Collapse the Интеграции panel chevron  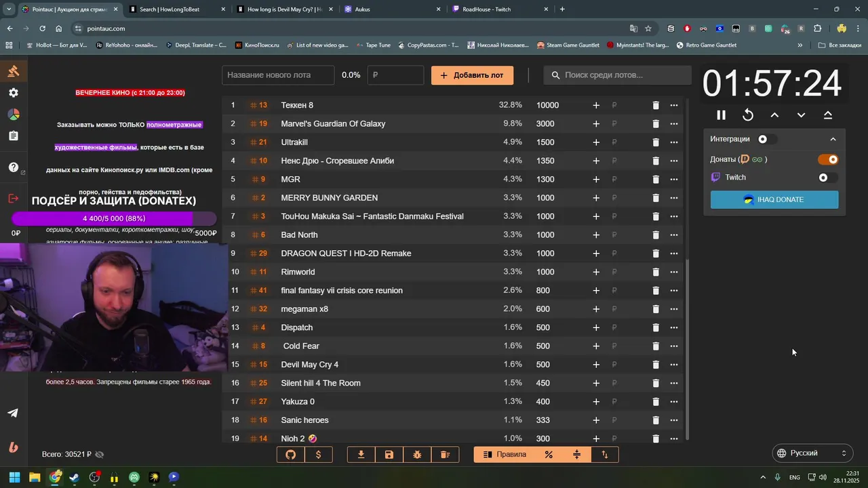833,139
